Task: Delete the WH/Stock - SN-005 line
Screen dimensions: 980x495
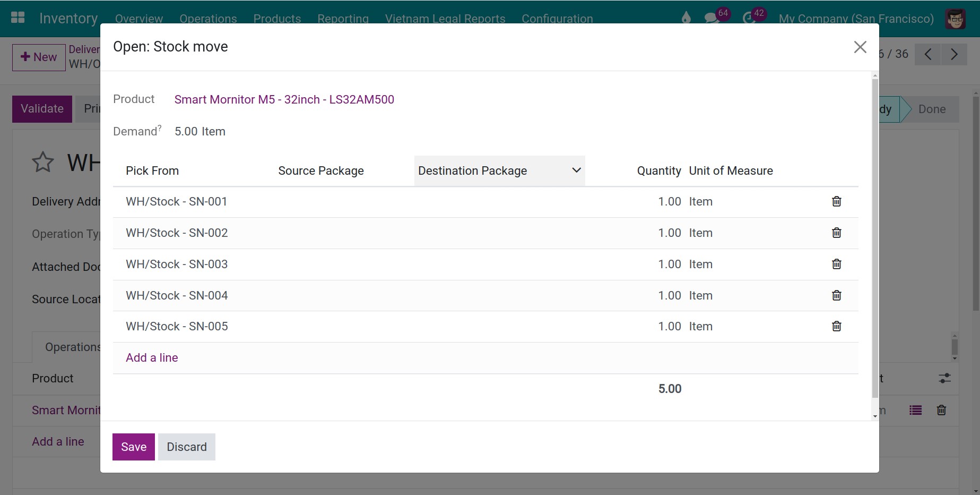Action: 837,326
